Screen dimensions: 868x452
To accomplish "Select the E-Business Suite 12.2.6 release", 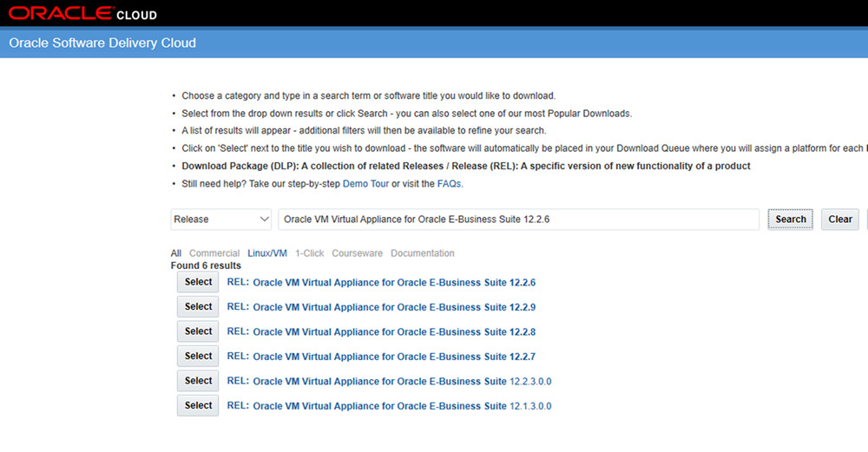I will pos(198,282).
